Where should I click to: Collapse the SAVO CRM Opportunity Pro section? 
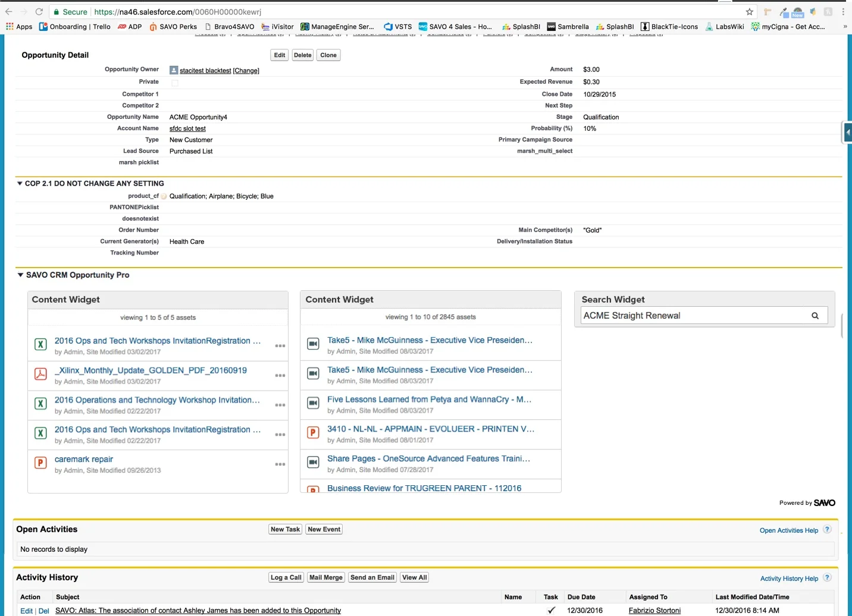(x=20, y=275)
